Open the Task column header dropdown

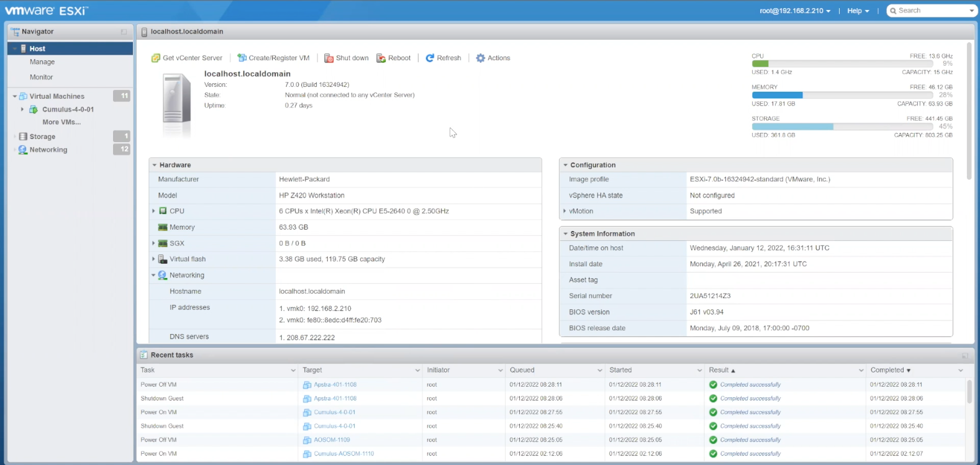pyautogui.click(x=293, y=371)
